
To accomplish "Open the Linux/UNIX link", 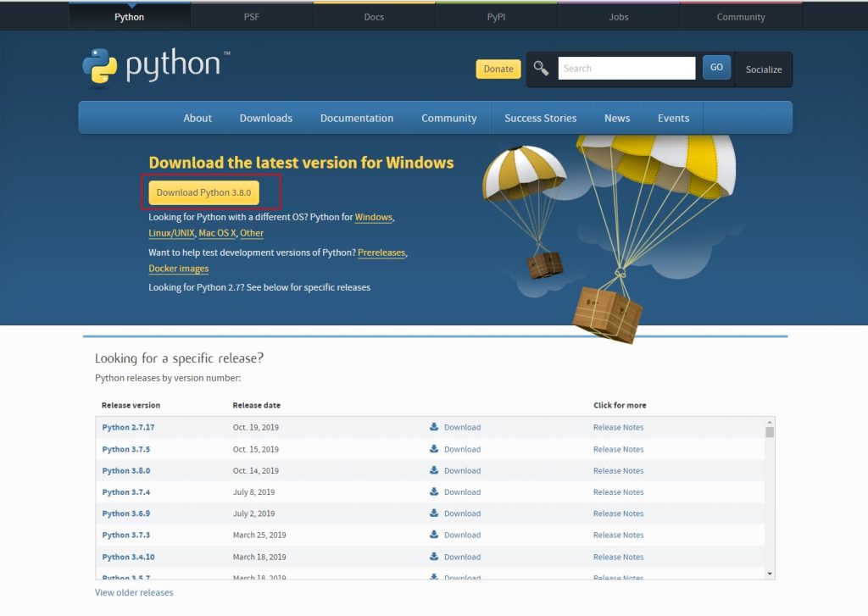I will (171, 233).
